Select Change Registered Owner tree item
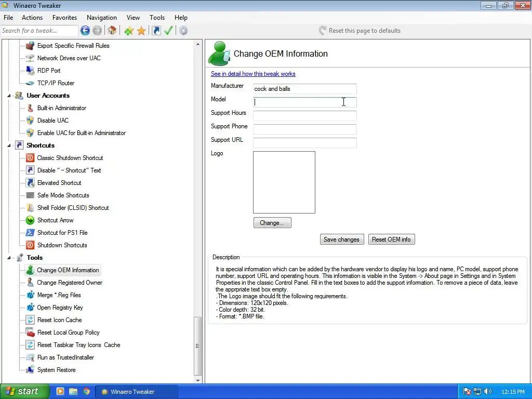This screenshot has width=532, height=399. point(70,283)
